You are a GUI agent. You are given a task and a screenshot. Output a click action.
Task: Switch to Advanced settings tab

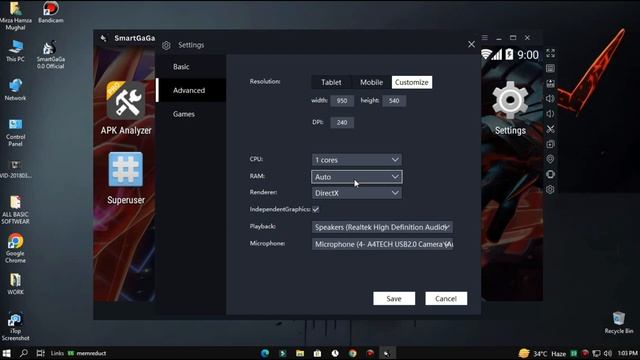click(191, 90)
